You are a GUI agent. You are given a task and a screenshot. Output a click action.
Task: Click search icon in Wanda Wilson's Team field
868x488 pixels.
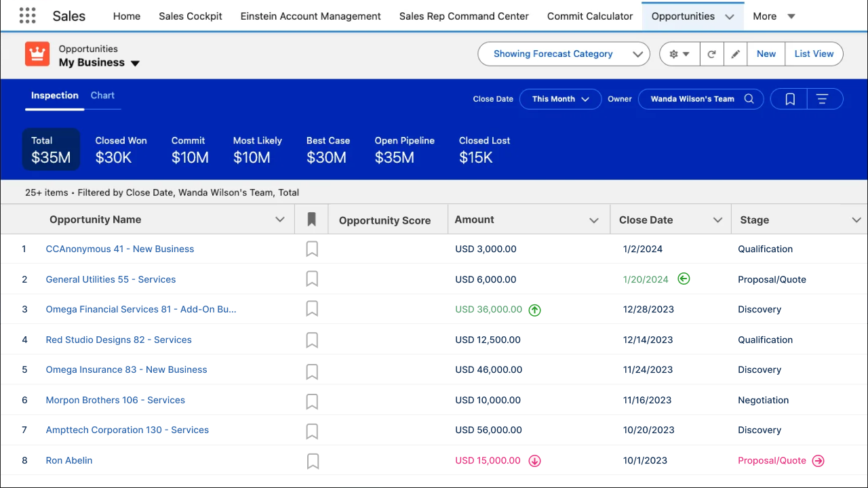point(749,99)
